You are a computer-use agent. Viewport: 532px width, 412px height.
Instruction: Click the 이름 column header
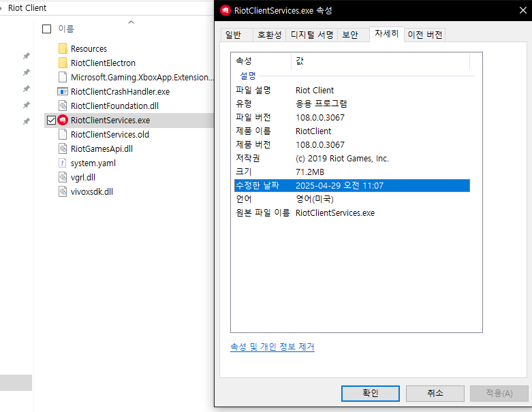tap(66, 29)
